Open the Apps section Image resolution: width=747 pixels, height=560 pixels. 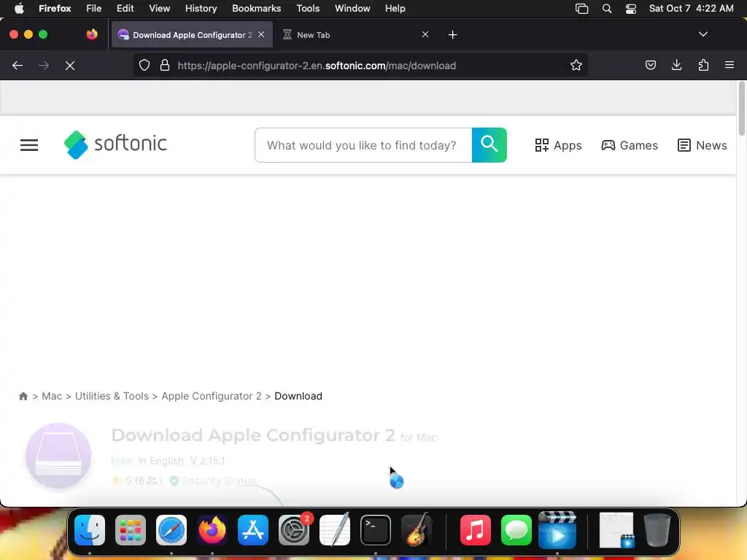558,145
